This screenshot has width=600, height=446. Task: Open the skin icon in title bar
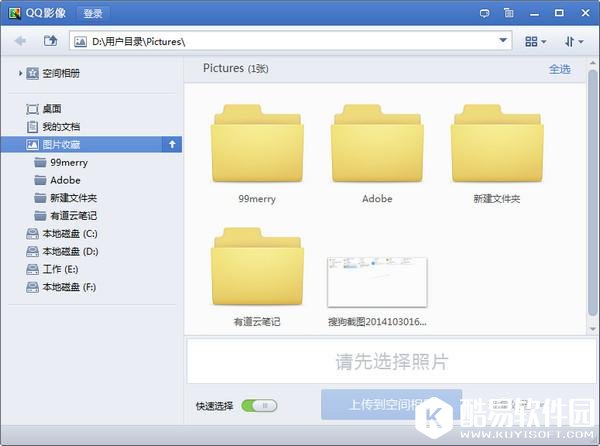(510, 14)
